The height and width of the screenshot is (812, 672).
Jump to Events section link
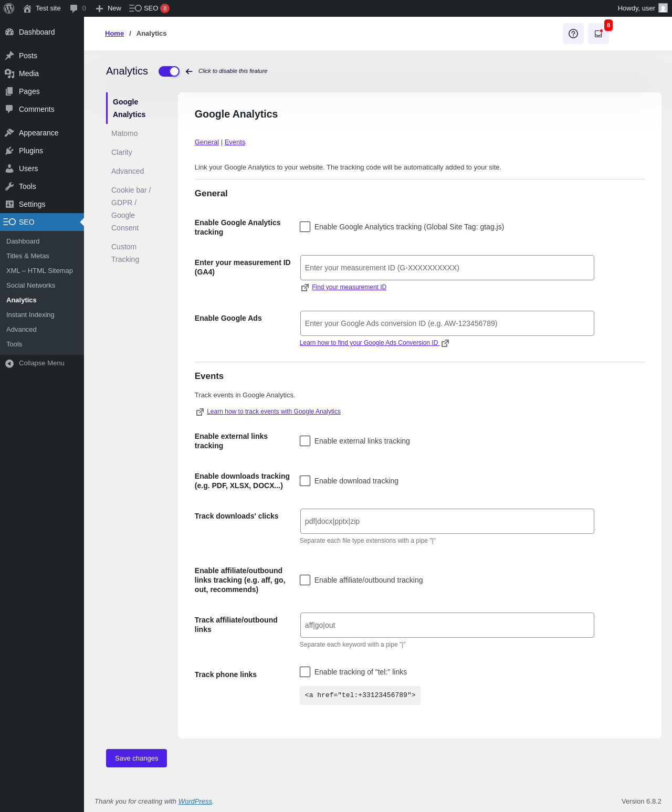click(235, 142)
